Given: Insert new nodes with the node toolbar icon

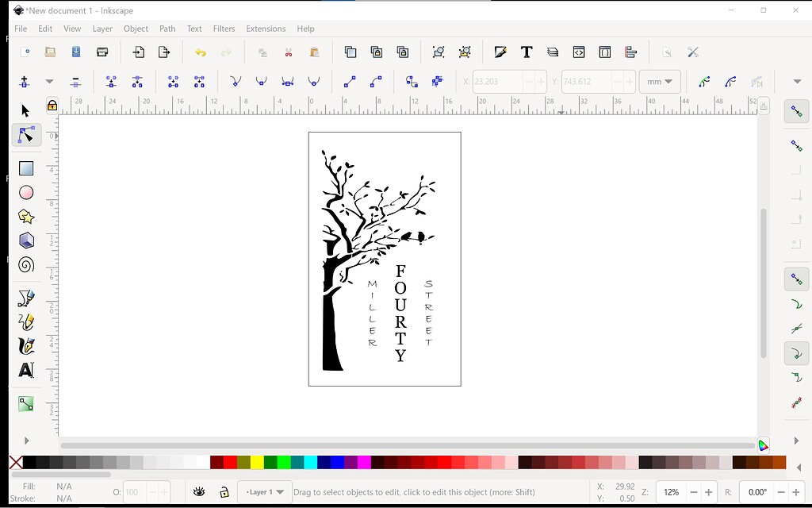Looking at the screenshot, I should 23,81.
